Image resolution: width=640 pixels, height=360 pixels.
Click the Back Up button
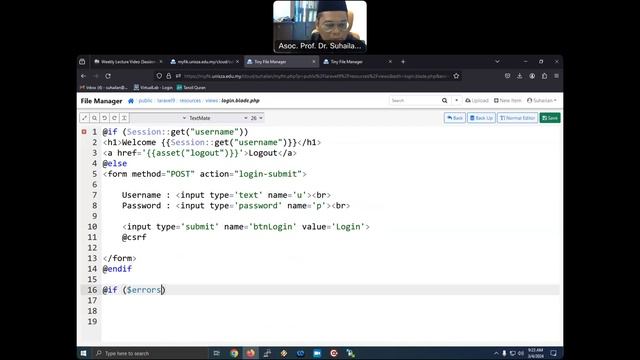(481, 118)
